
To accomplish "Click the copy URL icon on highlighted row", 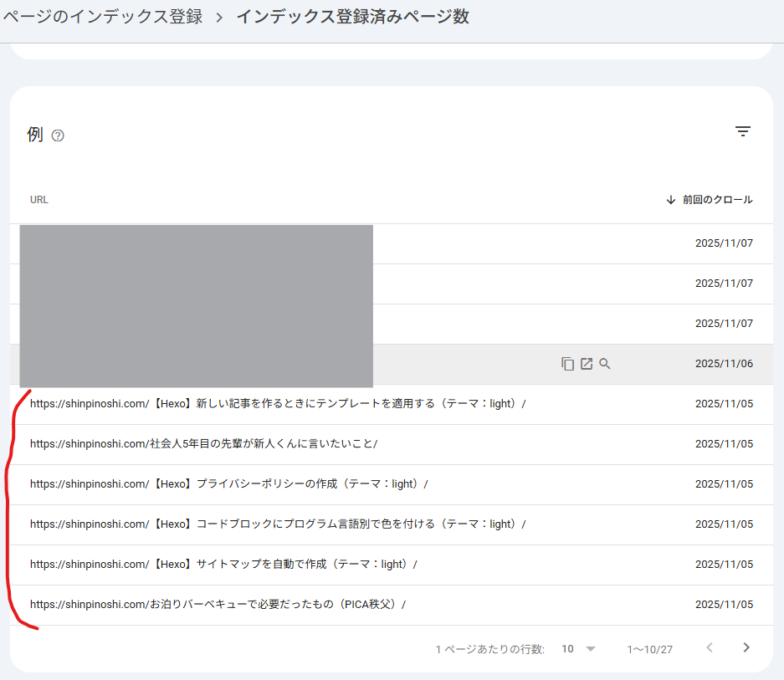I will pos(566,363).
